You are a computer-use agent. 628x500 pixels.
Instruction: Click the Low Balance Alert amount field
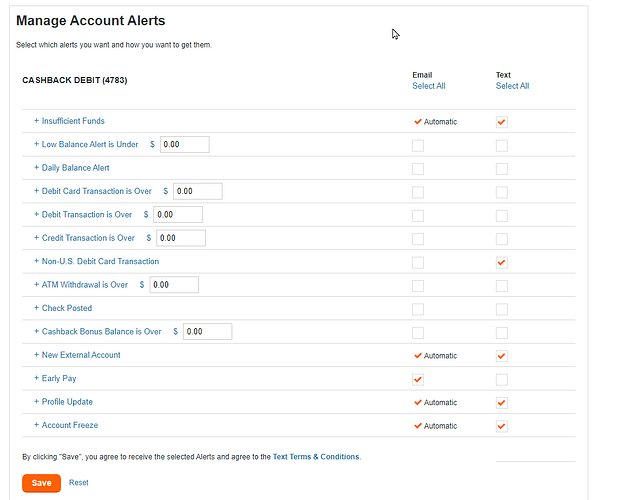[x=185, y=144]
